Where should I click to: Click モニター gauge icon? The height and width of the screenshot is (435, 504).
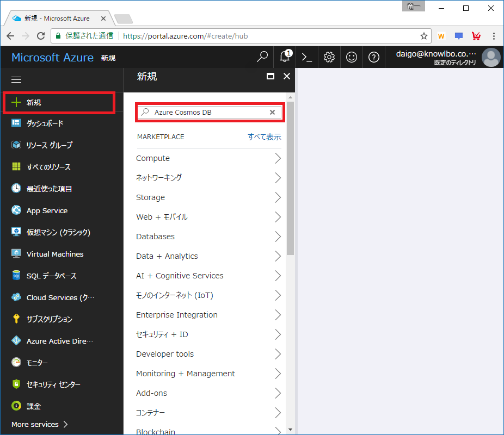tap(16, 363)
